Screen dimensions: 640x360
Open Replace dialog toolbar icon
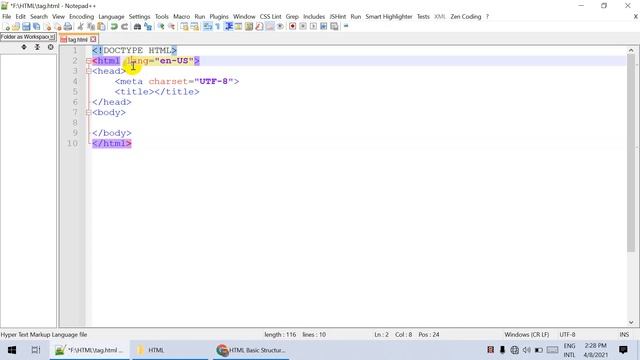(x=148, y=27)
